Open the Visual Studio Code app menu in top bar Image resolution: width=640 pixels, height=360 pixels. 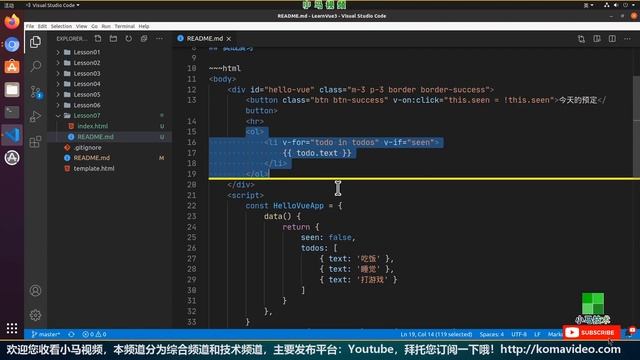53,5
